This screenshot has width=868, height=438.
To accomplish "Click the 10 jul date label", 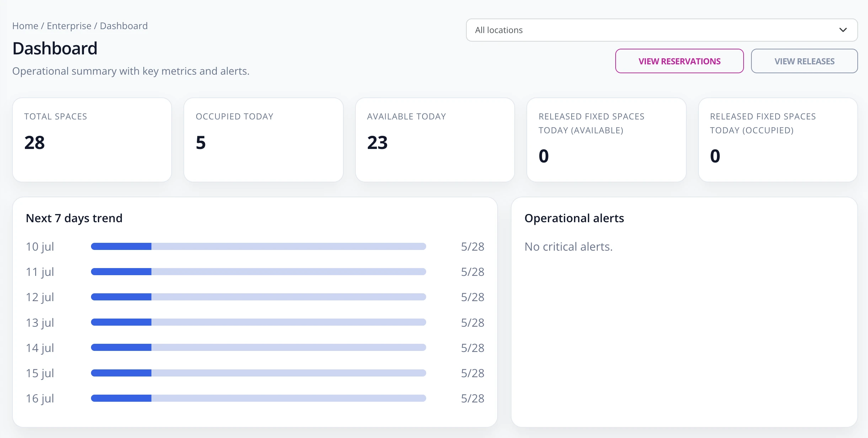I will (40, 247).
